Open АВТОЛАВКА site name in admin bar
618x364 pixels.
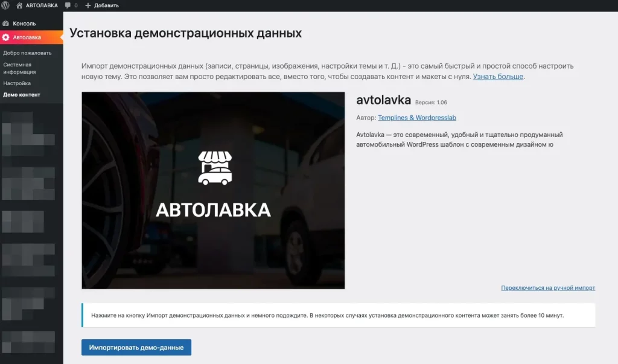click(42, 5)
